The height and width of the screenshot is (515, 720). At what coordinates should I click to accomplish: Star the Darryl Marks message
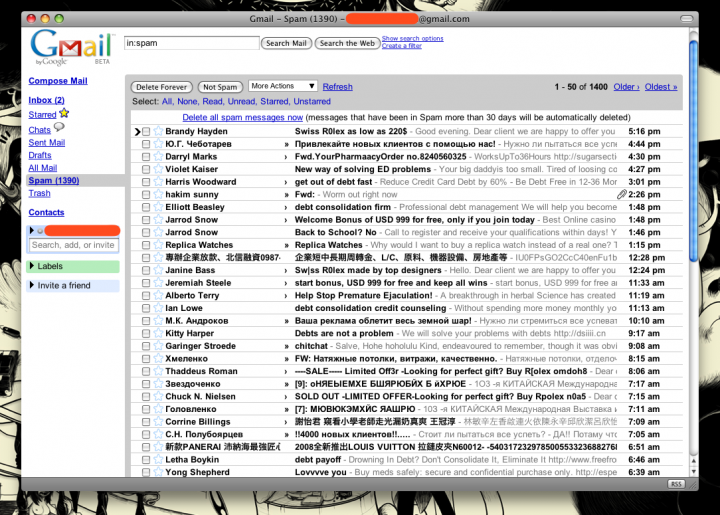[158, 157]
